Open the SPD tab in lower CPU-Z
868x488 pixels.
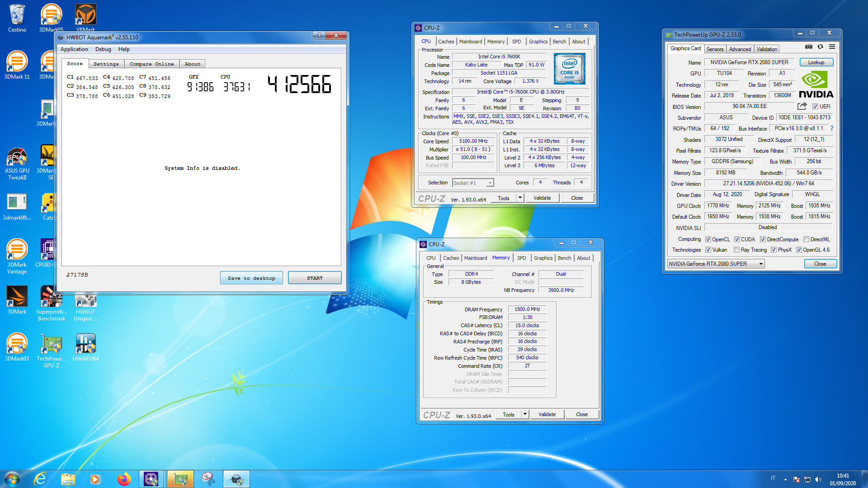521,258
